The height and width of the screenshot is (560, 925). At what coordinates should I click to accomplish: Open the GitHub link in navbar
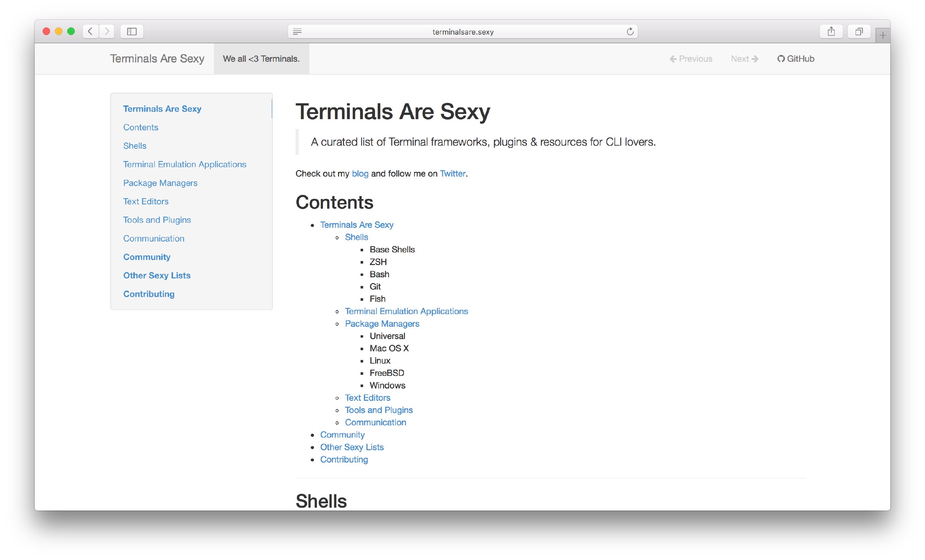pyautogui.click(x=796, y=59)
